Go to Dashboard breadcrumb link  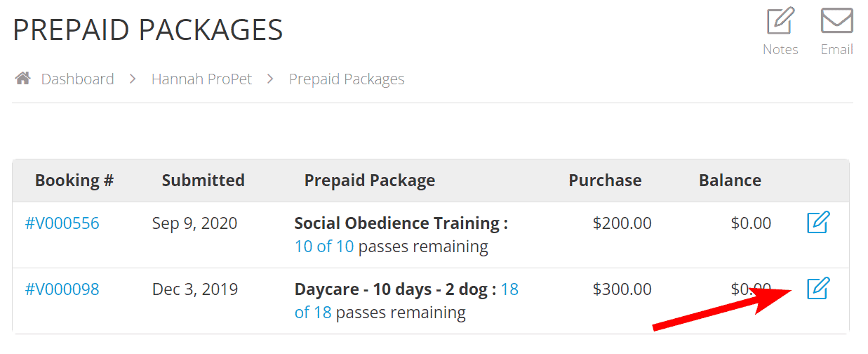click(77, 79)
